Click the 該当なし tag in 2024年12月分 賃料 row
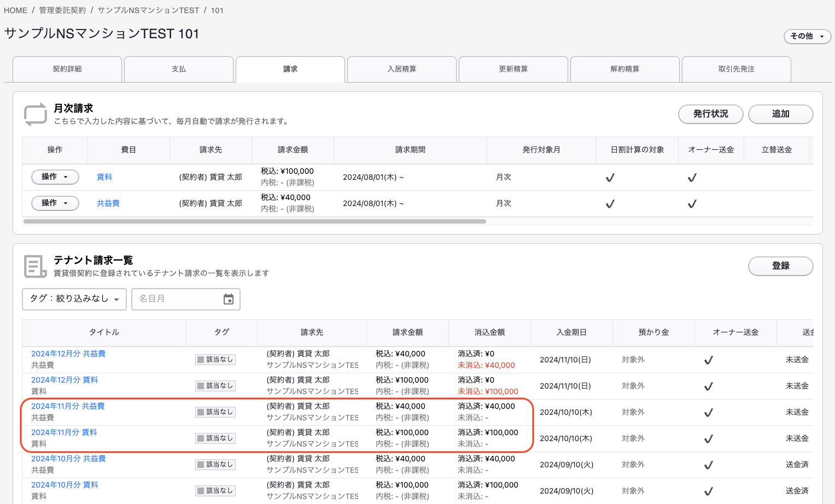835x504 pixels. point(215,386)
